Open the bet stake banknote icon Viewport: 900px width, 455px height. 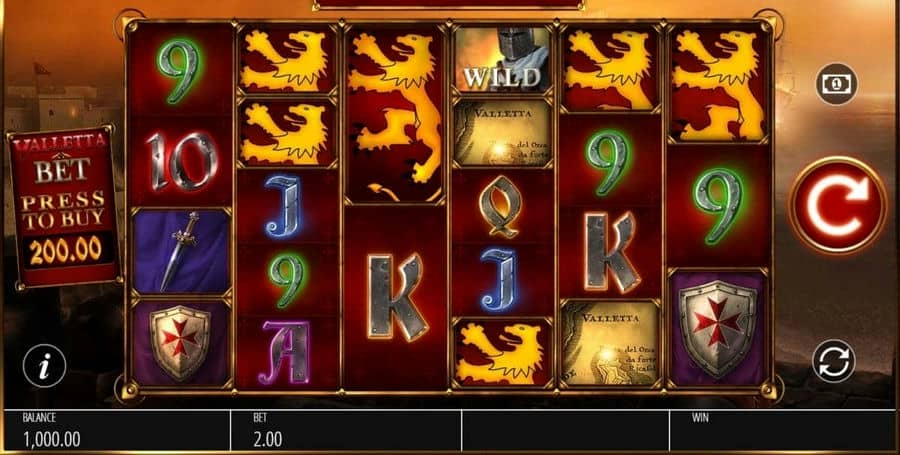[x=837, y=84]
